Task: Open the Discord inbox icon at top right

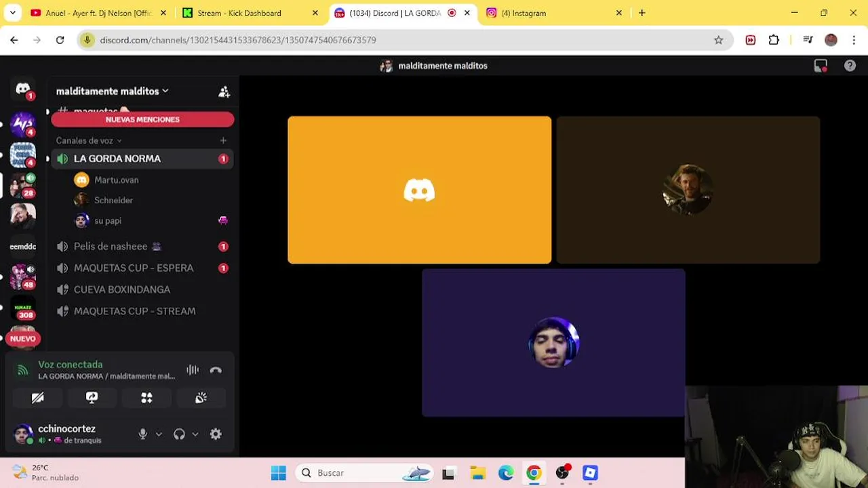Action: [x=821, y=66]
